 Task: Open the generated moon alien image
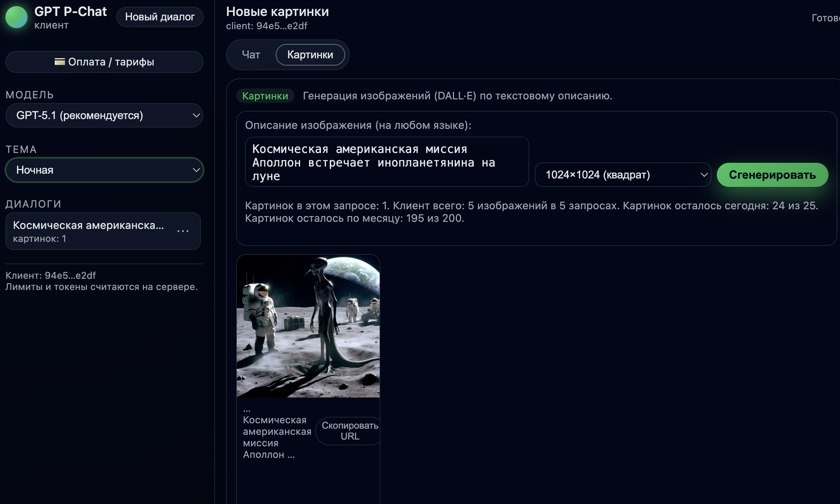(308, 326)
